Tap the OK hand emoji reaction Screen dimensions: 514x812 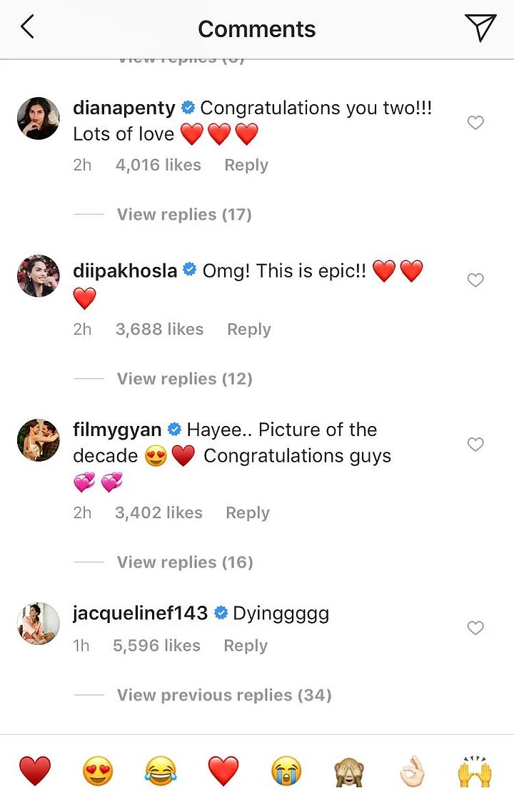pos(413,771)
